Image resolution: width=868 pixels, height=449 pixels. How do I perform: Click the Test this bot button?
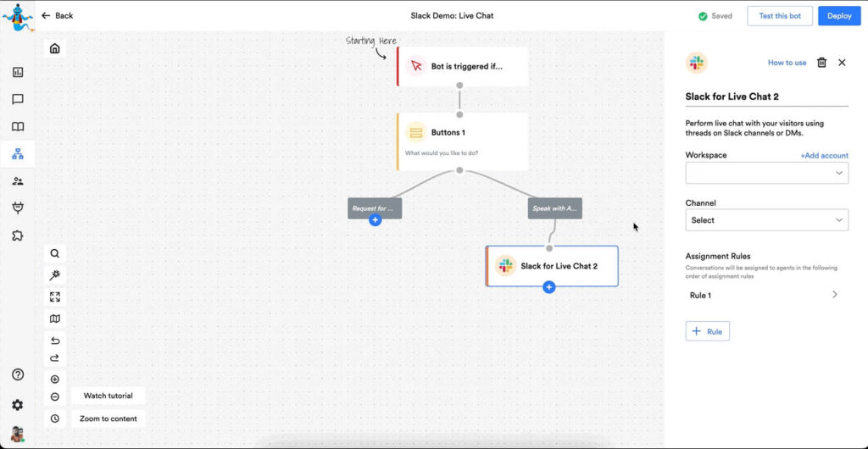(779, 16)
